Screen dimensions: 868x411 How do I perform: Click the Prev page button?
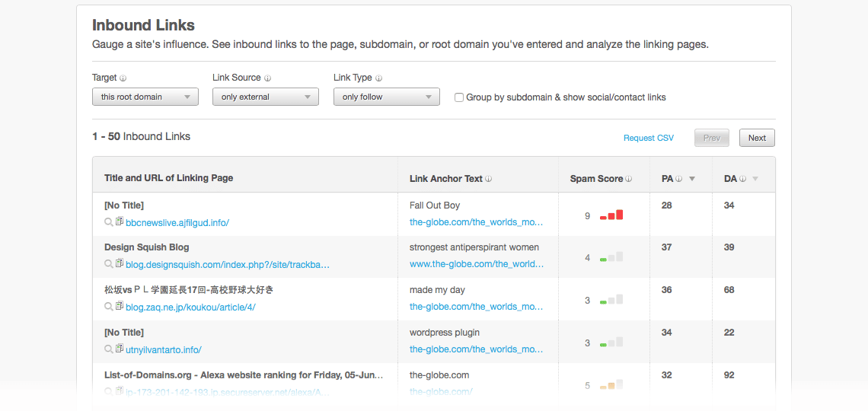pos(712,138)
